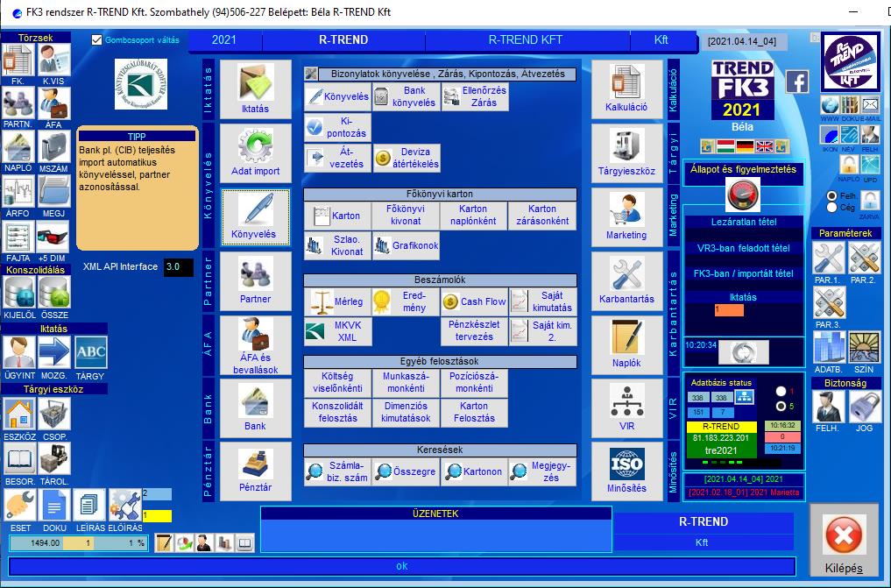Open the MEGJ folder icon
Image resolution: width=891 pixels, height=588 pixels.
pos(54,191)
